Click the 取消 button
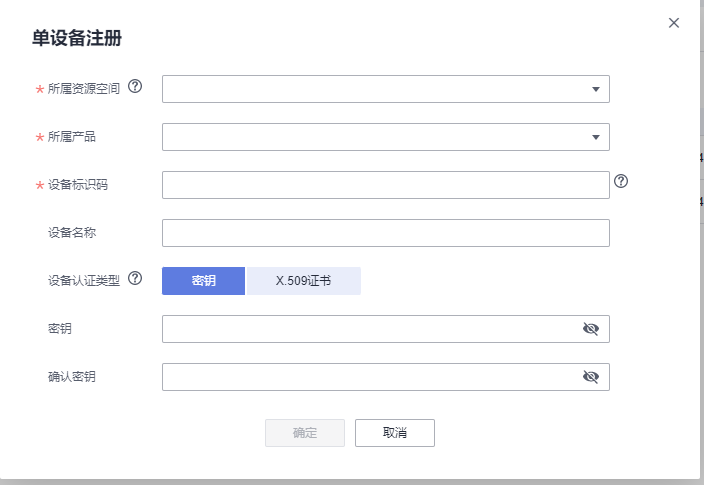Viewport: 704px width, 485px height. pyautogui.click(x=394, y=433)
